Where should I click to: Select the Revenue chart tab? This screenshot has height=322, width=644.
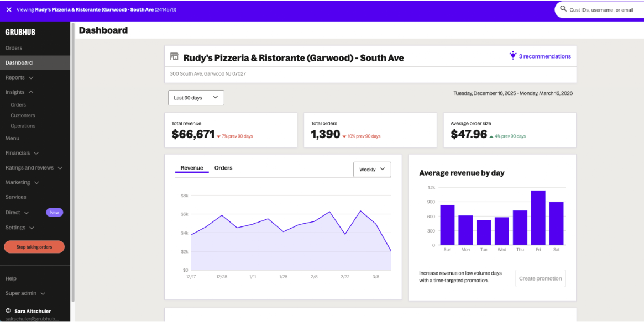192,168
